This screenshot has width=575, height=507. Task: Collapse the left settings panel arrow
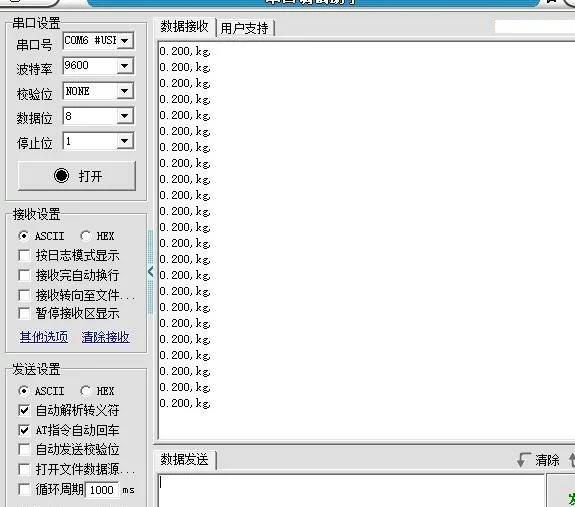point(150,272)
